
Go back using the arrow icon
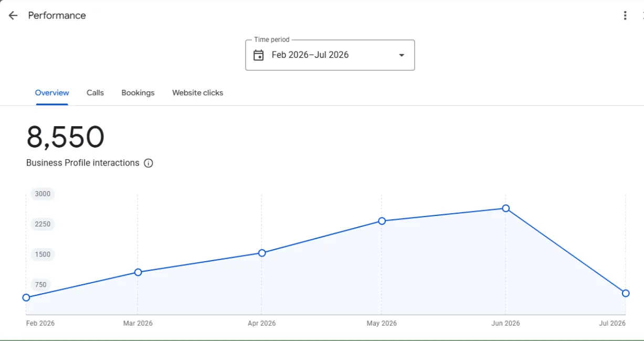point(13,16)
